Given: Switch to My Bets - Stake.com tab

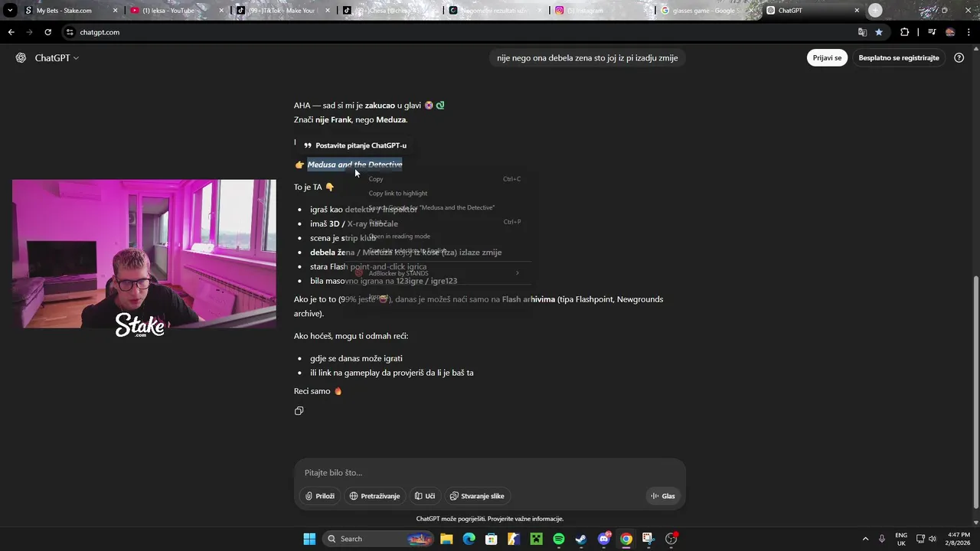Looking at the screenshot, I should tap(64, 11).
